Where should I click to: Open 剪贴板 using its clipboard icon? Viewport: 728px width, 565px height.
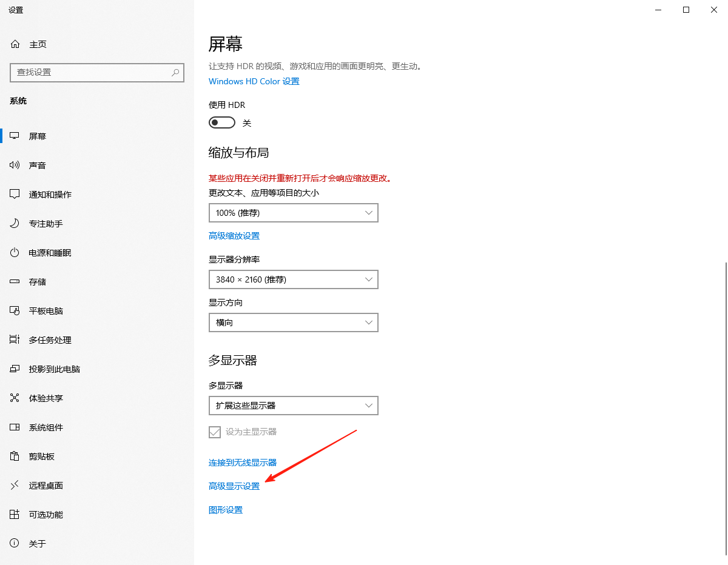[x=15, y=456]
